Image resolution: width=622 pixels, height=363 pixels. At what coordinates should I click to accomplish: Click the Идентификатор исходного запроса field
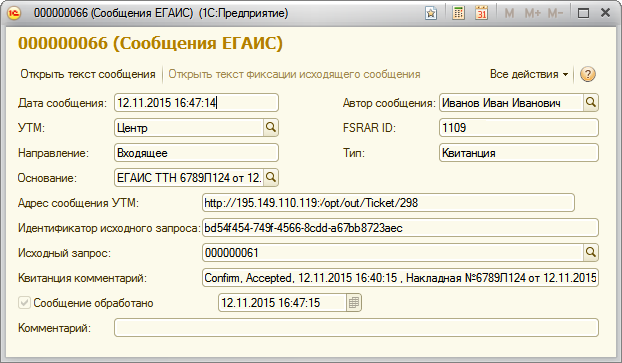point(400,228)
